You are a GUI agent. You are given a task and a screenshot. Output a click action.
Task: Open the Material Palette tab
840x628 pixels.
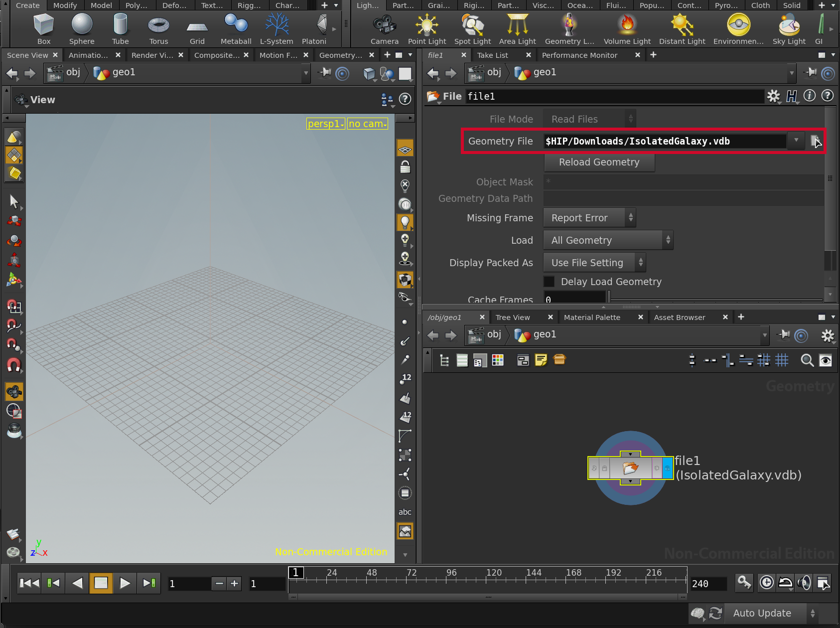point(592,317)
